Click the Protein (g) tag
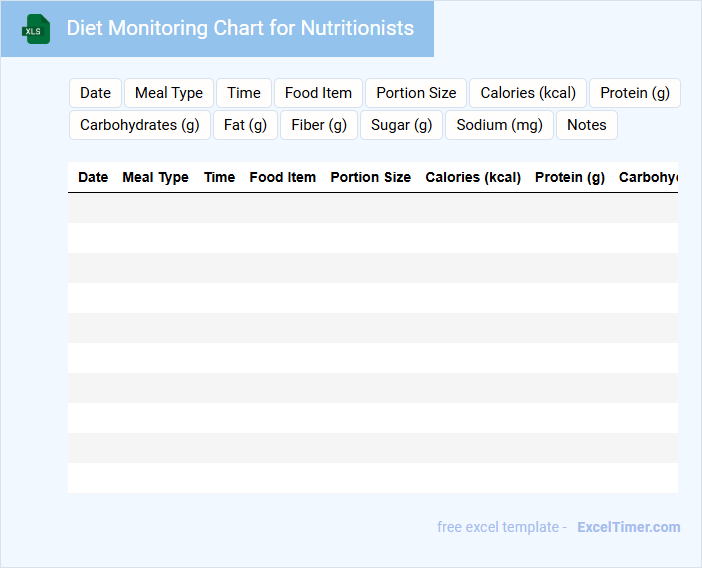702x568 pixels. [635, 93]
